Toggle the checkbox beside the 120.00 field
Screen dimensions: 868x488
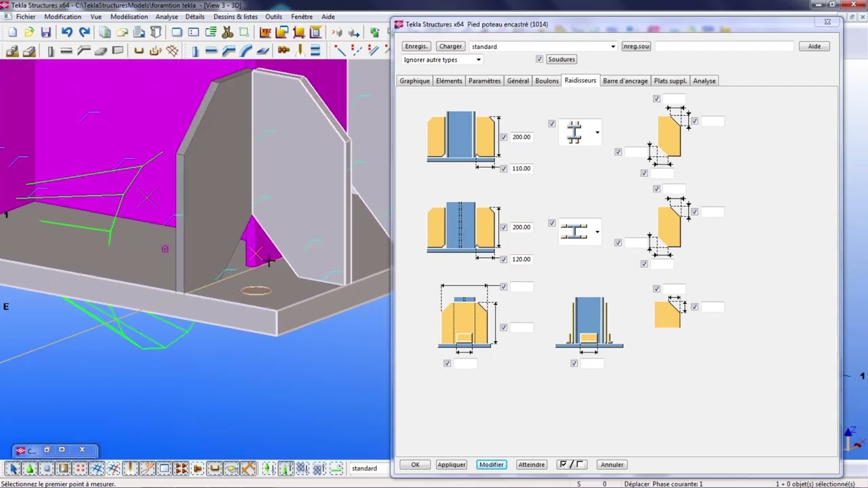(x=503, y=260)
